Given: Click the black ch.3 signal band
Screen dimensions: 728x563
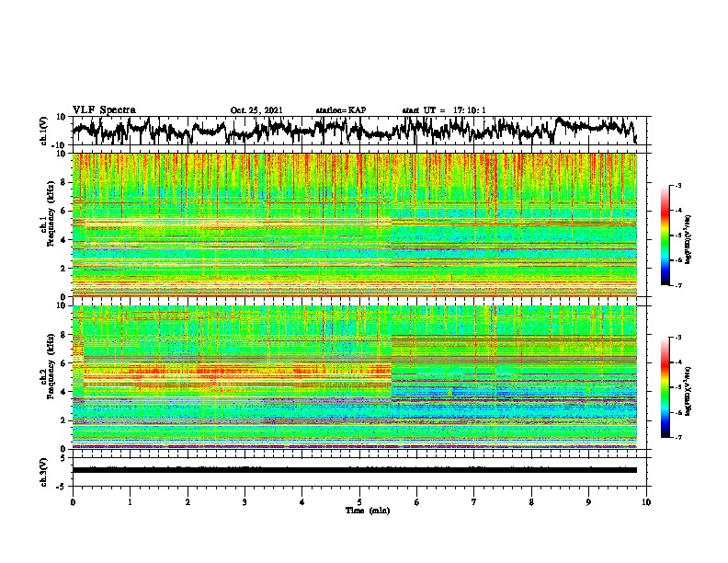Looking at the screenshot, I should [x=355, y=470].
